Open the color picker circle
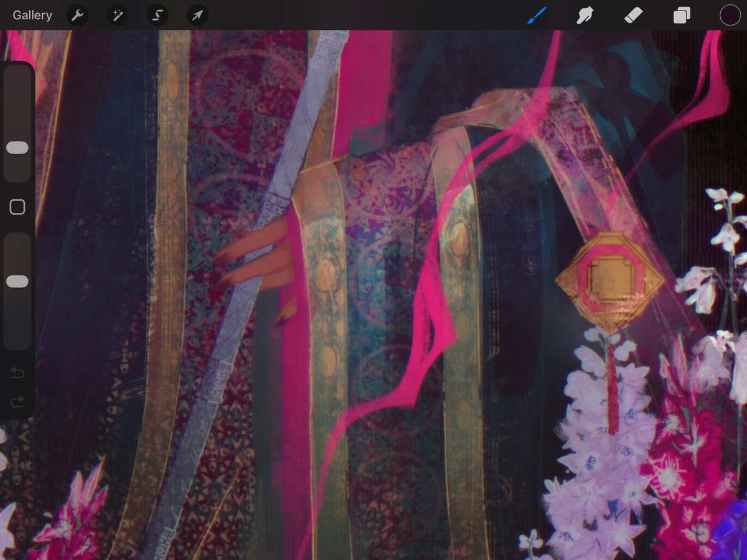The width and height of the screenshot is (747, 560). (x=730, y=15)
